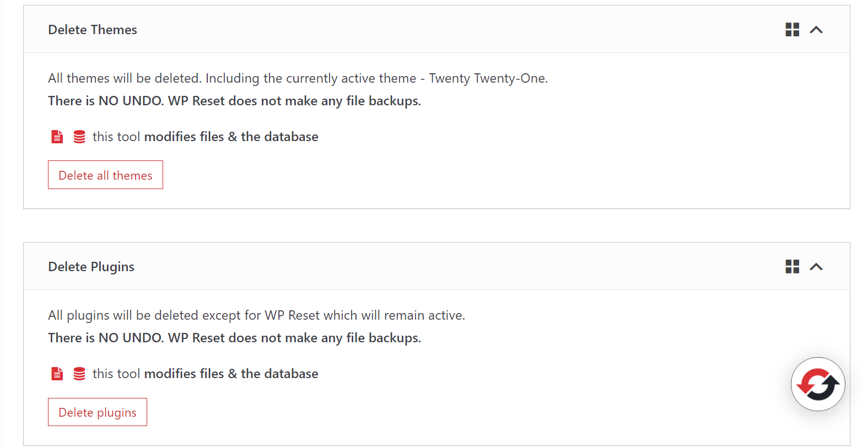Click the "All plugins will be deleted" sentence

(256, 315)
